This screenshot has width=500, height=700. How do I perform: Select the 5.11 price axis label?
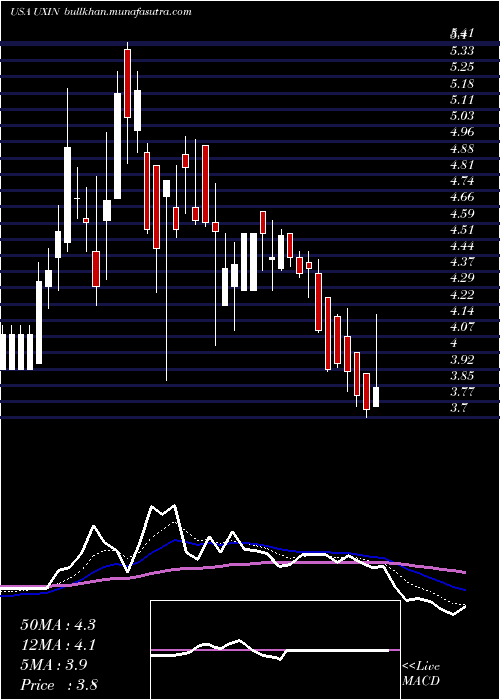(x=462, y=100)
